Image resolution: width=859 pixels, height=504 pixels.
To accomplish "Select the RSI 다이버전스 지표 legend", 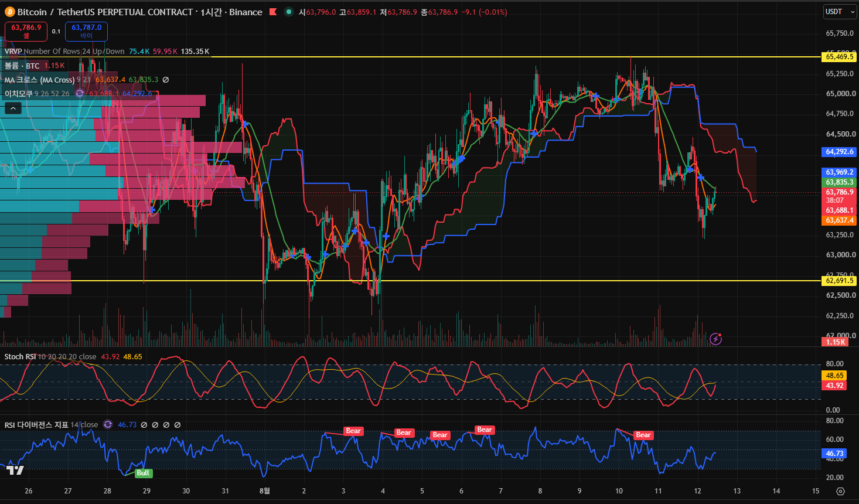I will click(36, 424).
